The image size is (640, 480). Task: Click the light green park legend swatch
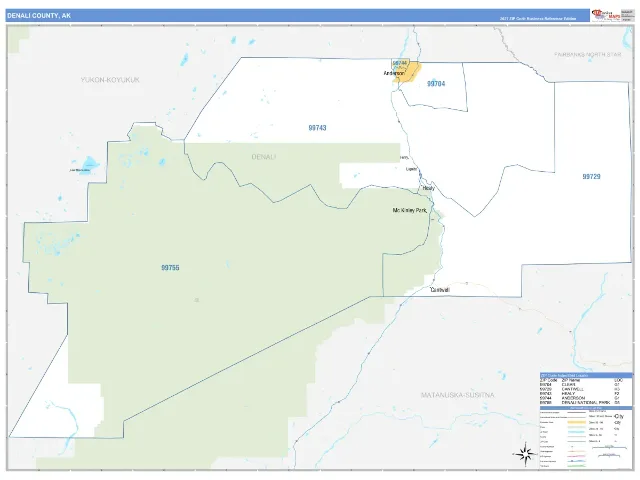(x=577, y=427)
